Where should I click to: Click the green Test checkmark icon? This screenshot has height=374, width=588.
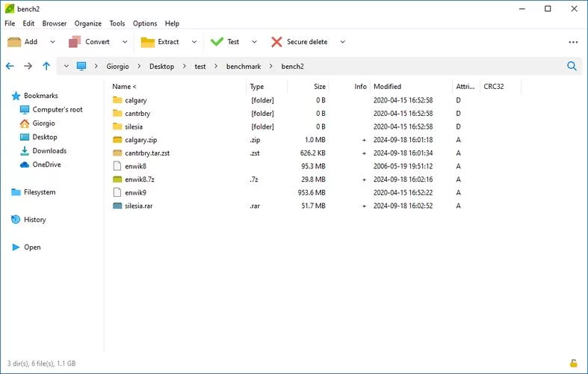tap(217, 42)
